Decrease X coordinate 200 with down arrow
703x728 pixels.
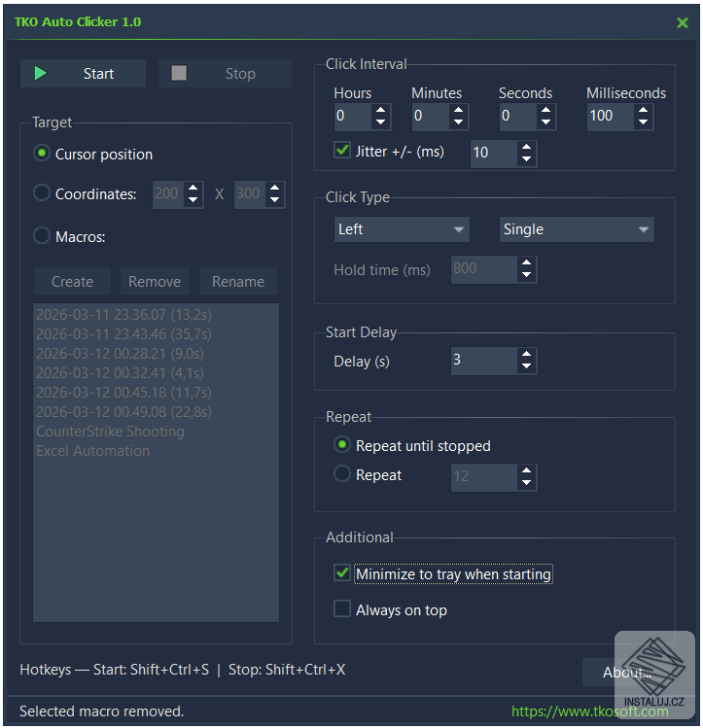pyautogui.click(x=193, y=199)
